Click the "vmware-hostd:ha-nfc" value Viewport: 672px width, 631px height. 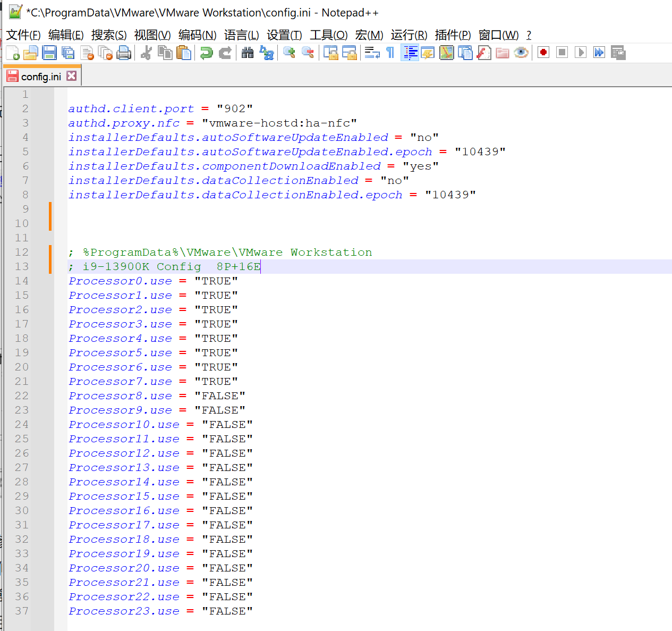[279, 123]
